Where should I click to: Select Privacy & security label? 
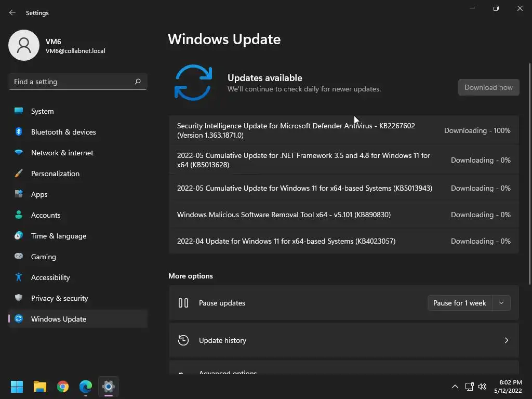coord(60,298)
